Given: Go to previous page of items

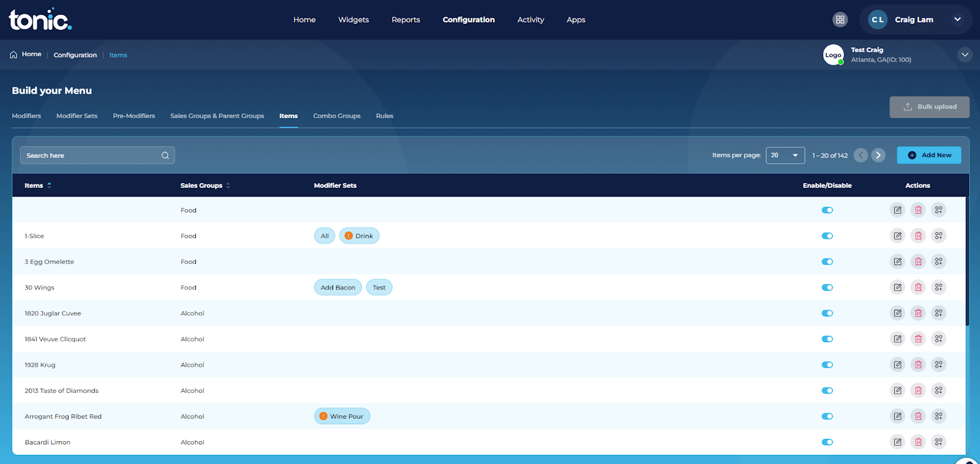Looking at the screenshot, I should [861, 155].
